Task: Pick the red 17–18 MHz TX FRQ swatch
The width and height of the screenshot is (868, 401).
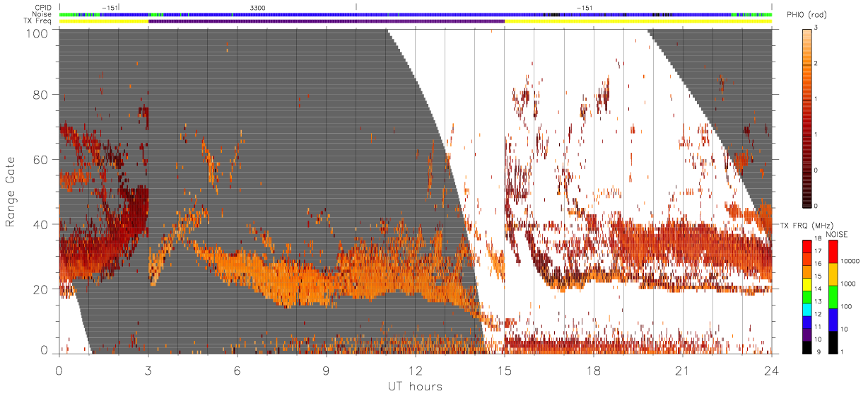Action: point(807,248)
